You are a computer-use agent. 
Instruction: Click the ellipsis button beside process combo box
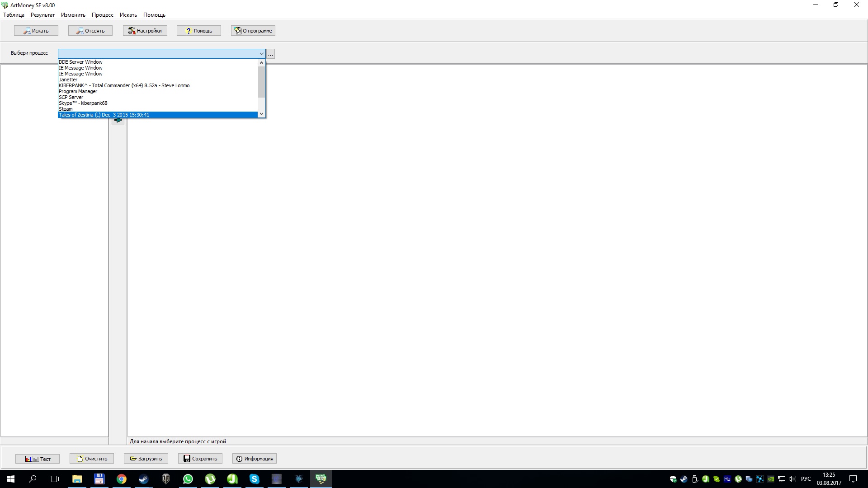tap(271, 54)
